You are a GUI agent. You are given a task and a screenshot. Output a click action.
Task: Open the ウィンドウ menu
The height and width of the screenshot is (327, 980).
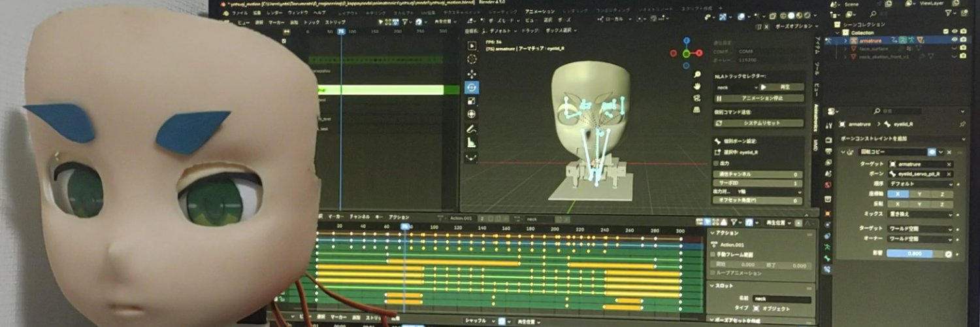point(298,12)
